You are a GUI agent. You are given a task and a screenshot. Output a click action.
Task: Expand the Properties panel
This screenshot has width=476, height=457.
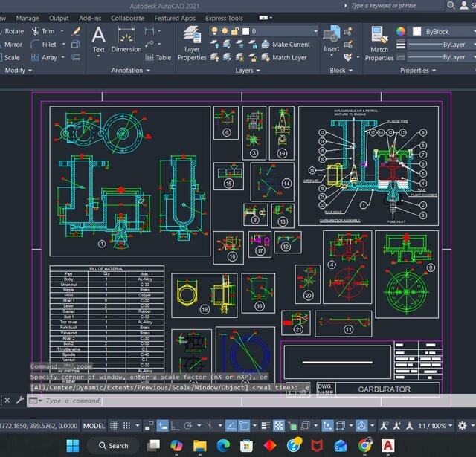pos(418,71)
